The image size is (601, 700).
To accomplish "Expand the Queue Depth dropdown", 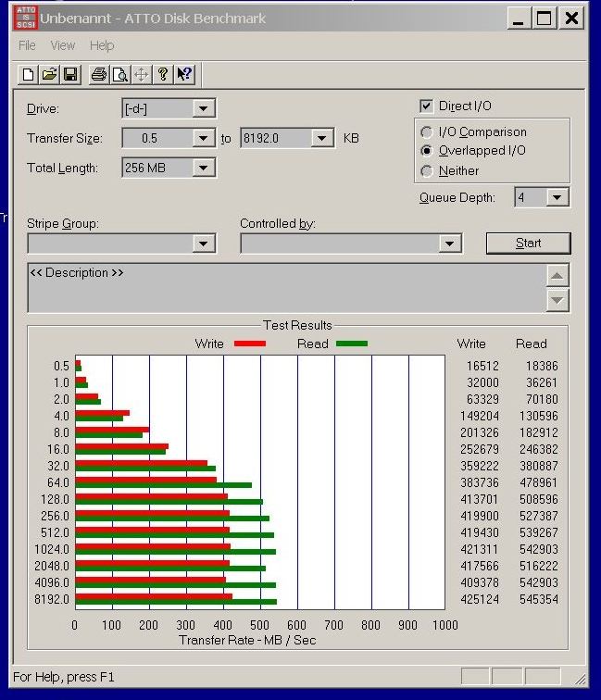I will (x=557, y=197).
